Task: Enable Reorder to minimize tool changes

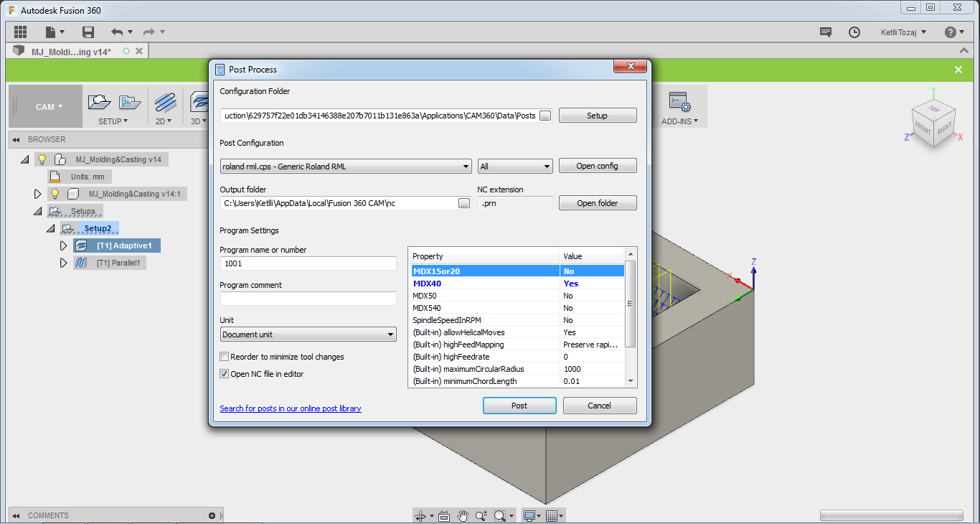Action: tap(225, 357)
